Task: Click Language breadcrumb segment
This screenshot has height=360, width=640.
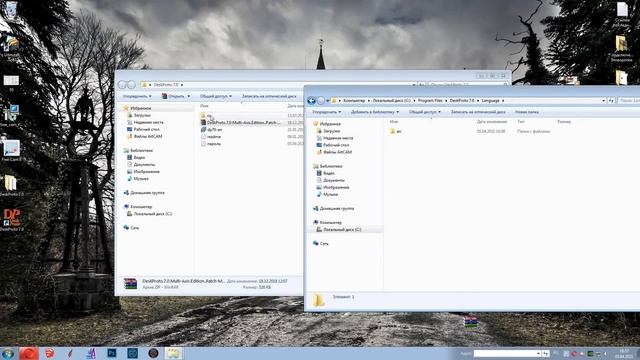Action: [491, 100]
